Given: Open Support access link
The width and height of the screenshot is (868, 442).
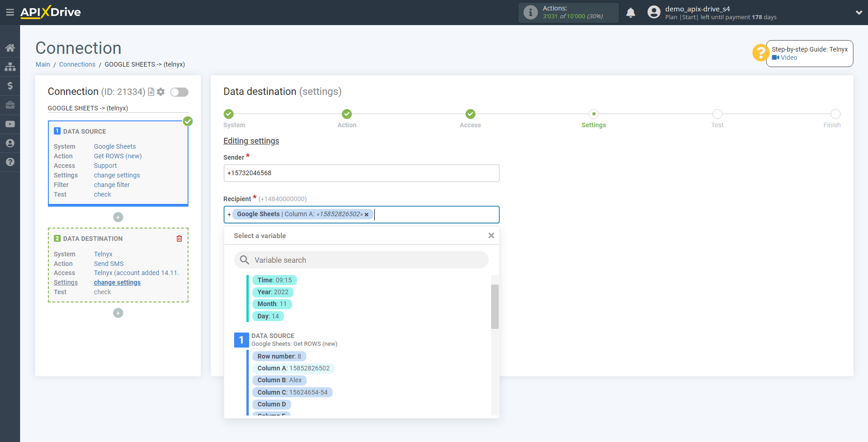Looking at the screenshot, I should 105,166.
